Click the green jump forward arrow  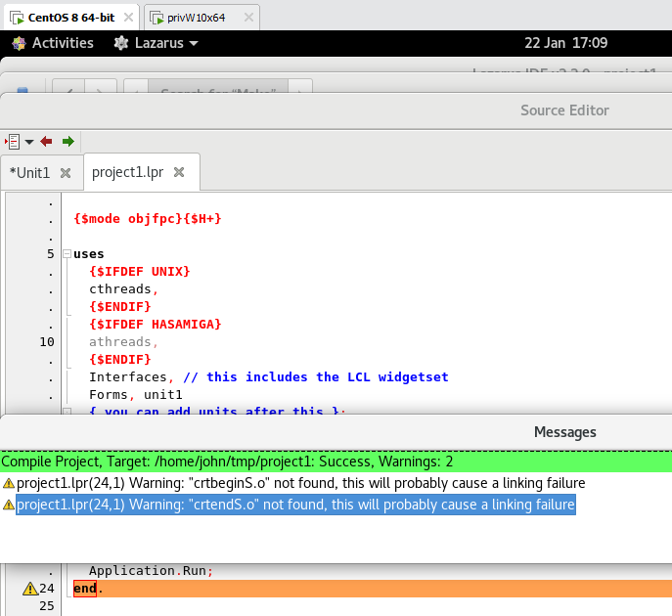(x=67, y=142)
